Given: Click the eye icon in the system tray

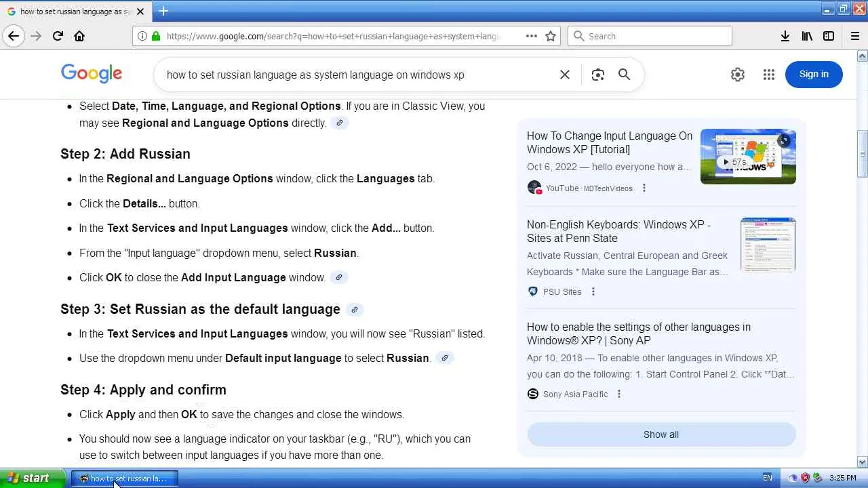Looking at the screenshot, I should [793, 478].
